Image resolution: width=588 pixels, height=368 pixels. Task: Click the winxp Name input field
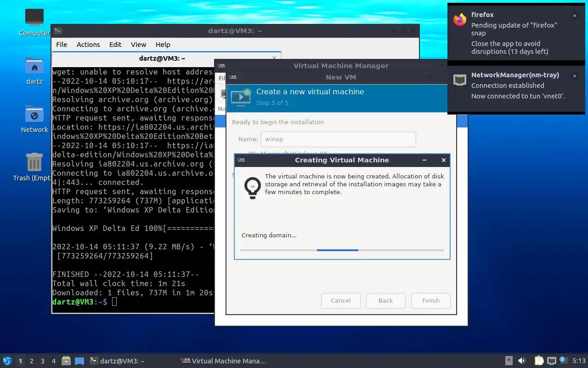(x=339, y=139)
